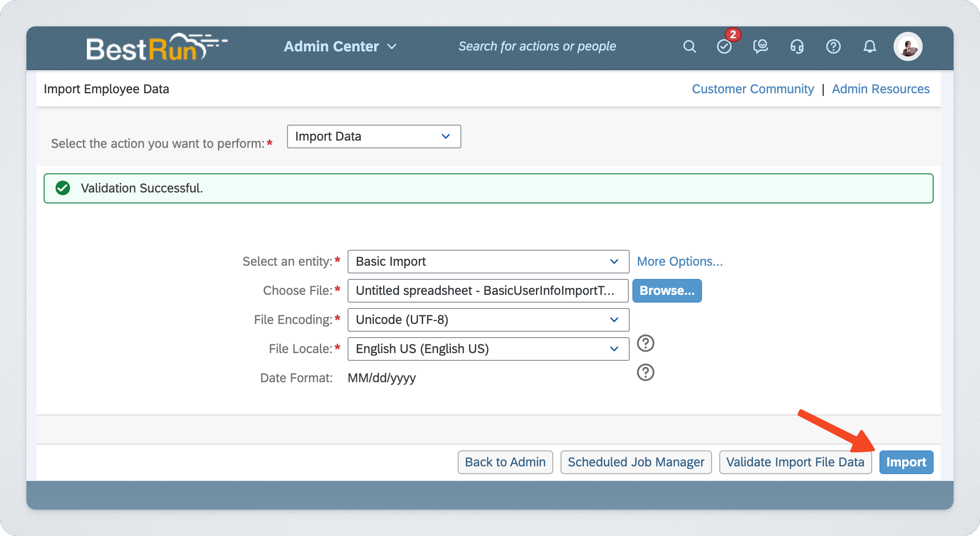Viewport: 980px width, 536px height.
Task: Open the More Options... link
Action: click(679, 262)
